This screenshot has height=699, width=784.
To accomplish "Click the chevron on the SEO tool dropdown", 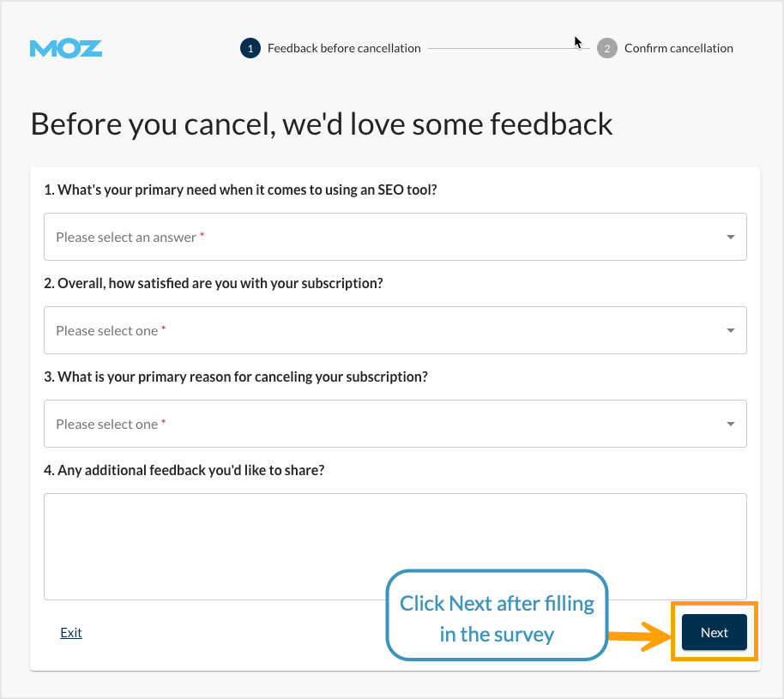I will pos(730,237).
